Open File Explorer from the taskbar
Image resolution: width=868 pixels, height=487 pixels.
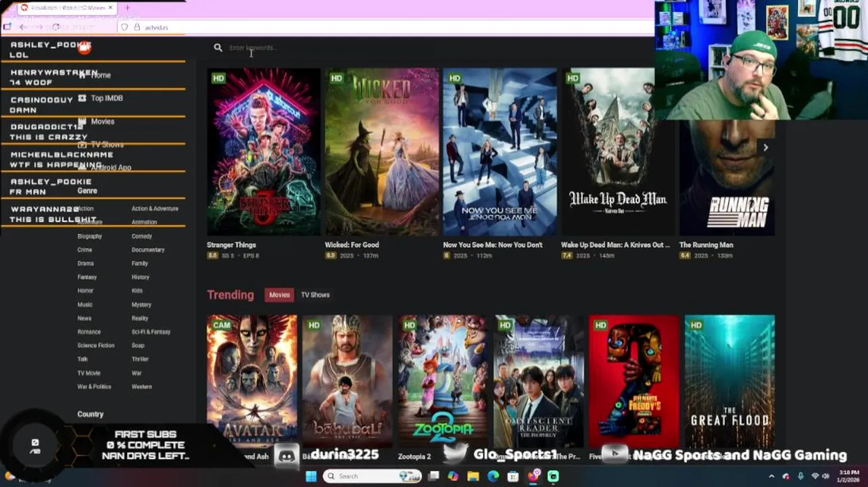coord(473,476)
